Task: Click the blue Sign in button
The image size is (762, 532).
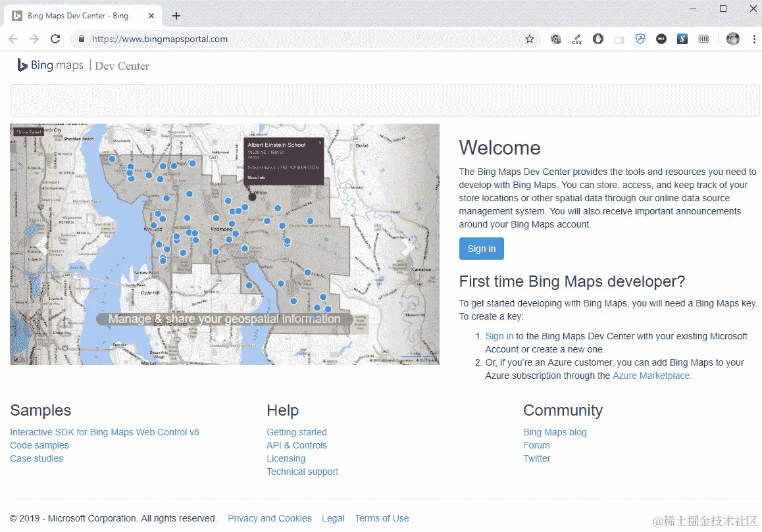Action: (481, 249)
